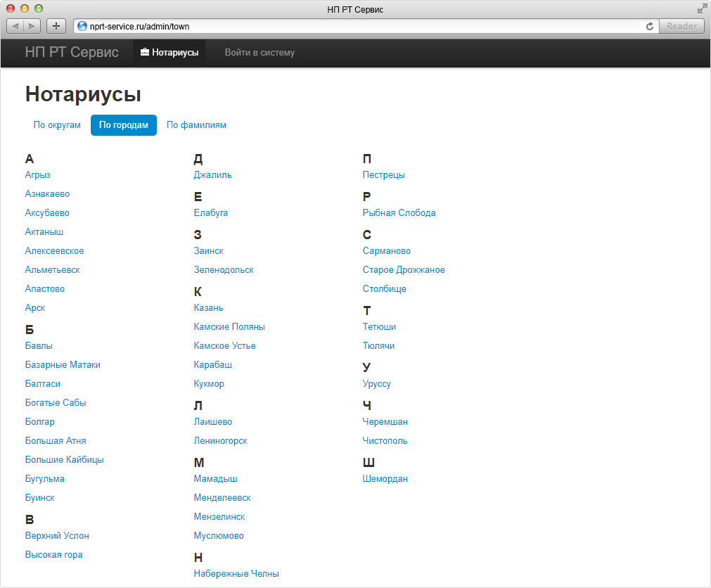Switch to the По фамилиям tab
711x588 pixels.
196,125
